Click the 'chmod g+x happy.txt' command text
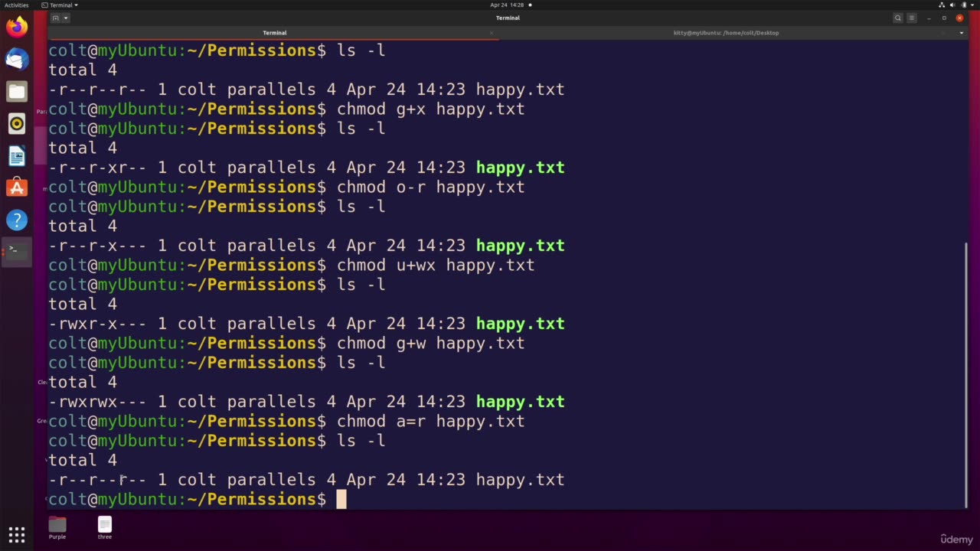Image resolution: width=980 pixels, height=551 pixels. pos(430,109)
